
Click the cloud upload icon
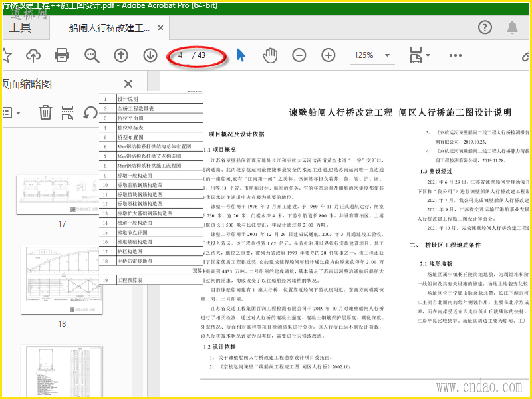point(33,55)
